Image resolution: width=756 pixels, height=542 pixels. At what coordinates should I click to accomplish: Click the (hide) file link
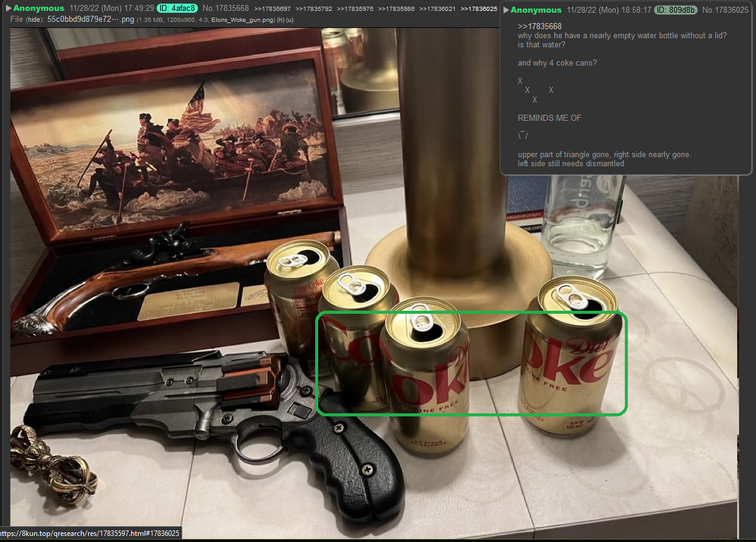pyautogui.click(x=34, y=20)
